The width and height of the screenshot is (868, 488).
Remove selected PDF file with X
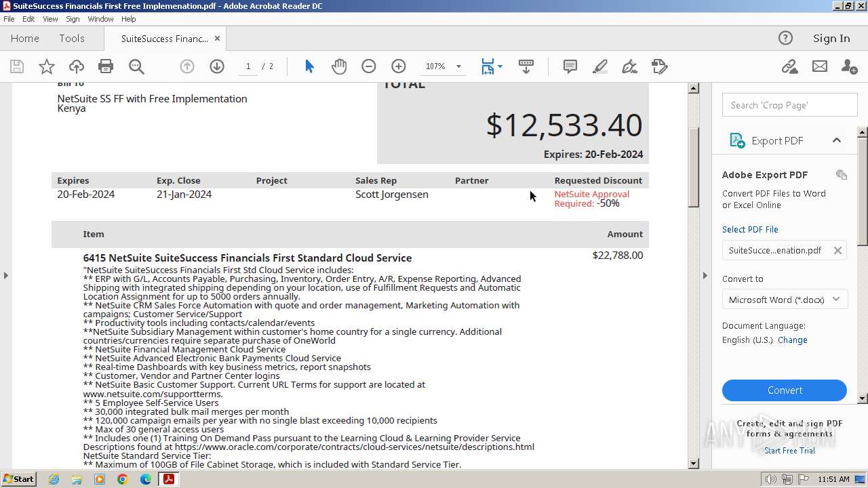coord(837,250)
